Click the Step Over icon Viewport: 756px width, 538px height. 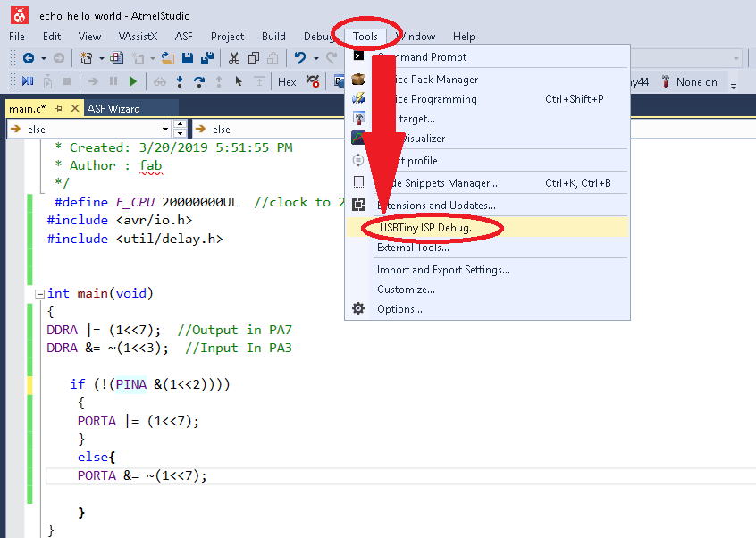(199, 81)
